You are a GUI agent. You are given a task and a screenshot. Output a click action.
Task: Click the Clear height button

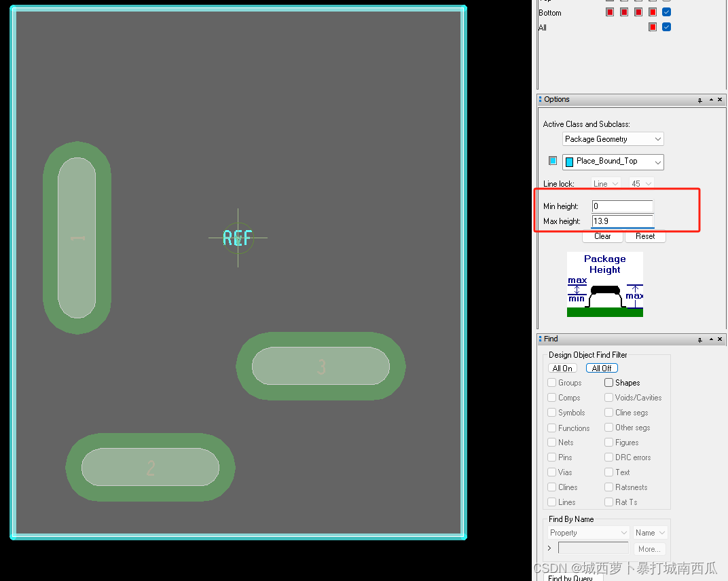[602, 236]
